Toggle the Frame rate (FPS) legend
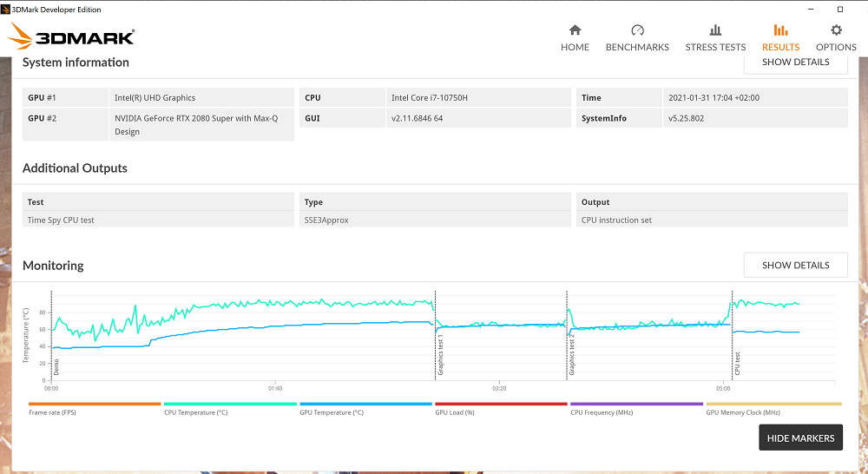 53,412
